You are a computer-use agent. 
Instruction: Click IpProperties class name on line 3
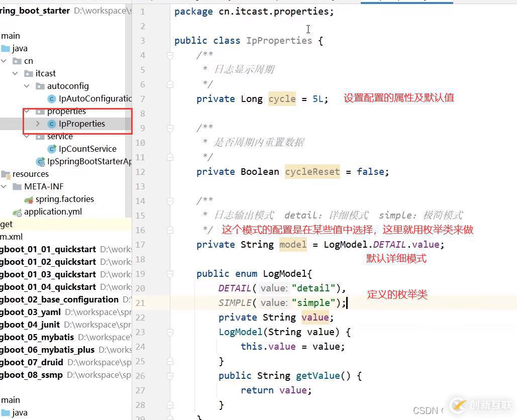279,41
